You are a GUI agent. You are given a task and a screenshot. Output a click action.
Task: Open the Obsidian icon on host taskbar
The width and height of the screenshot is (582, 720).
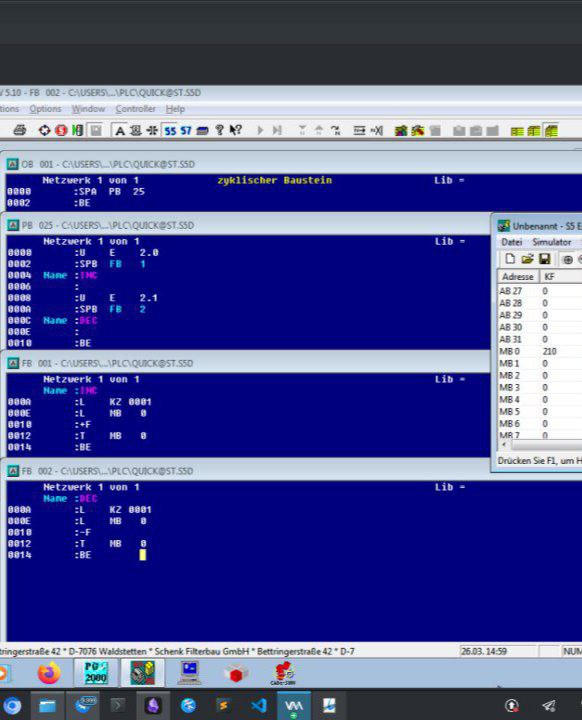153,705
